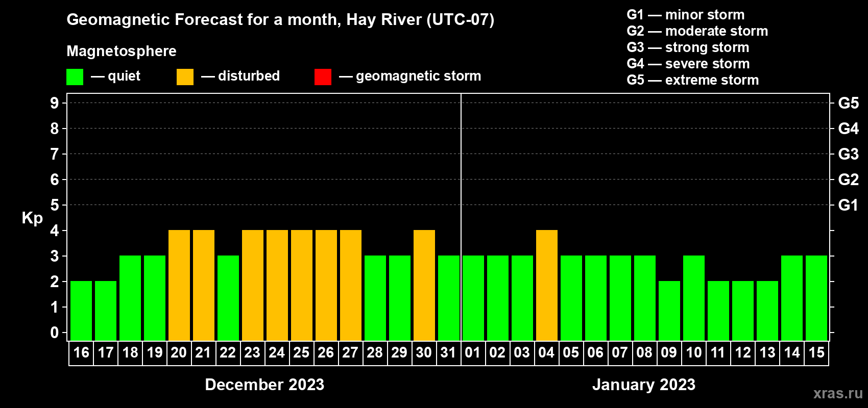Click the Kp axis label
Screen dimensions: 868x408
[32, 218]
